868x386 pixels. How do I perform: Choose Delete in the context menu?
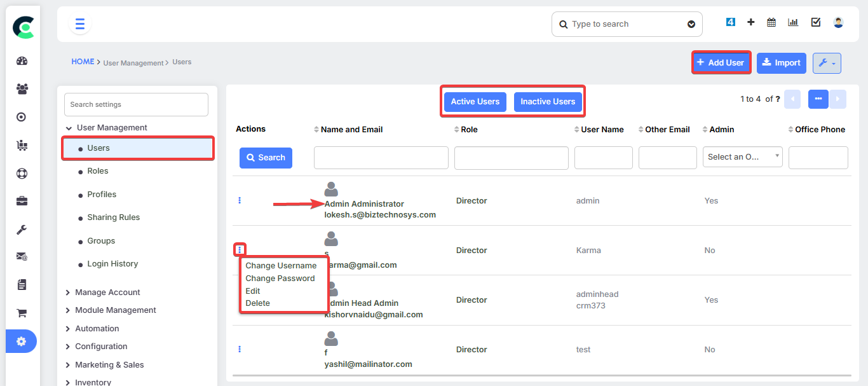(x=257, y=303)
